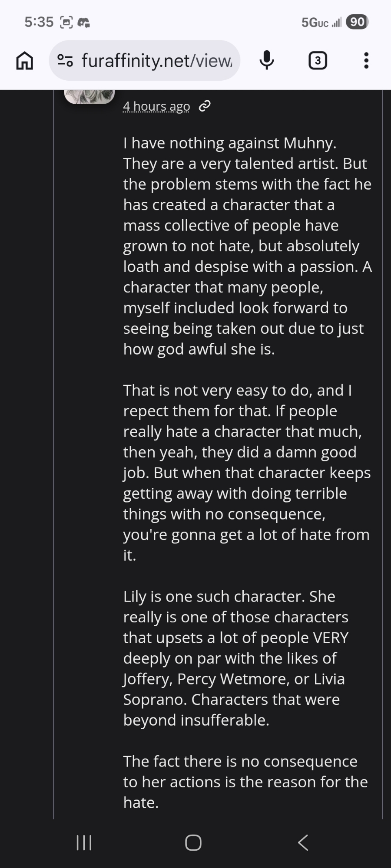Tap the paragraph starting "I have nothing against Muhny"
This screenshot has height=868, width=391.
click(247, 246)
